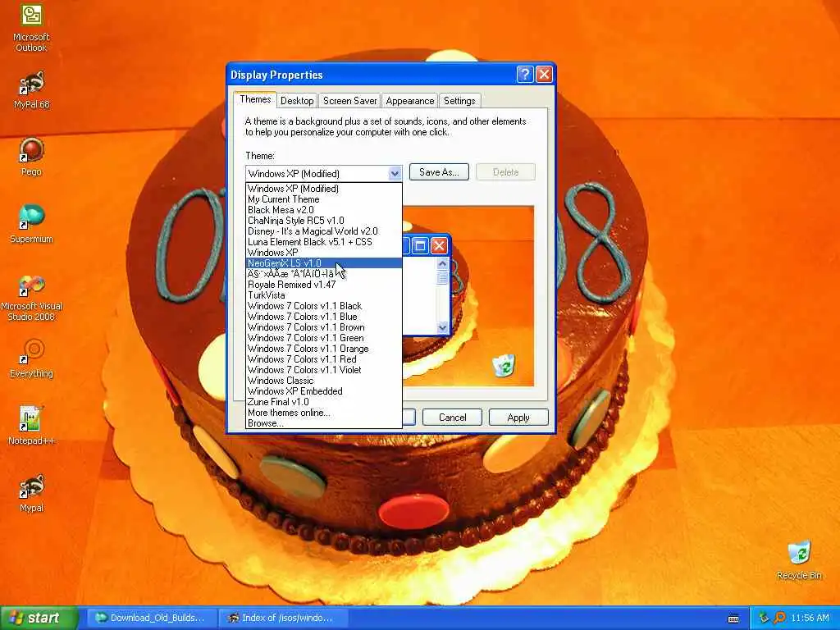840x630 pixels.
Task: Select Windows 7 Colors v1.1 Green
Action: tap(323, 338)
